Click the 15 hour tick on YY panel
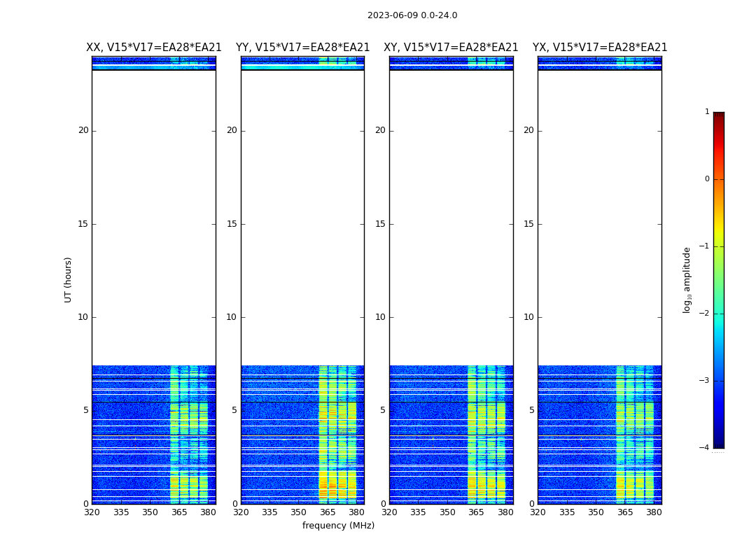The height and width of the screenshot is (560, 735). (x=232, y=224)
